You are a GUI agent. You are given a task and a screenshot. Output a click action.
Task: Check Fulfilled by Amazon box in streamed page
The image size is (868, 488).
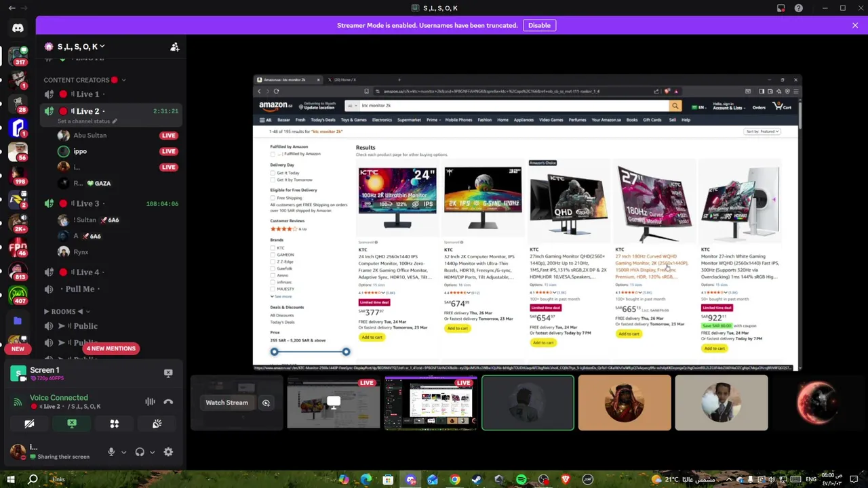[x=273, y=154]
